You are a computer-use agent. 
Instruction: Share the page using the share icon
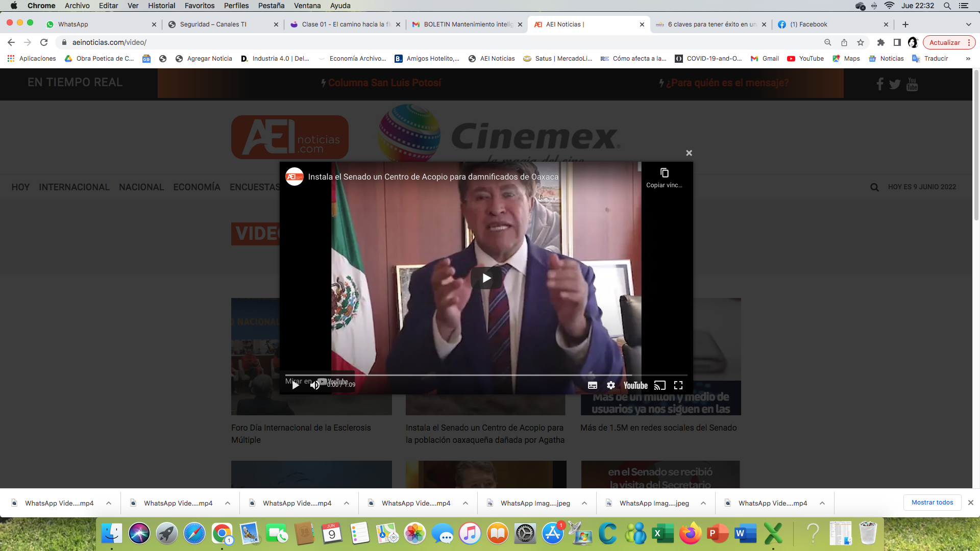pyautogui.click(x=844, y=42)
